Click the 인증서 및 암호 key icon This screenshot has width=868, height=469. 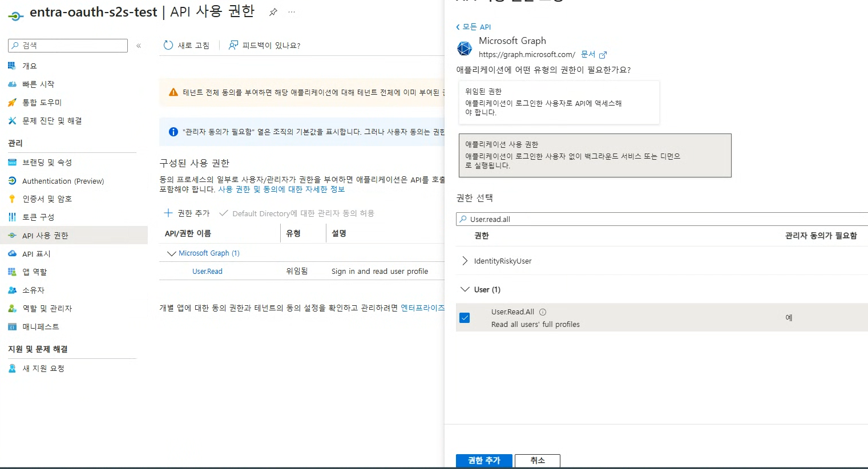point(12,199)
